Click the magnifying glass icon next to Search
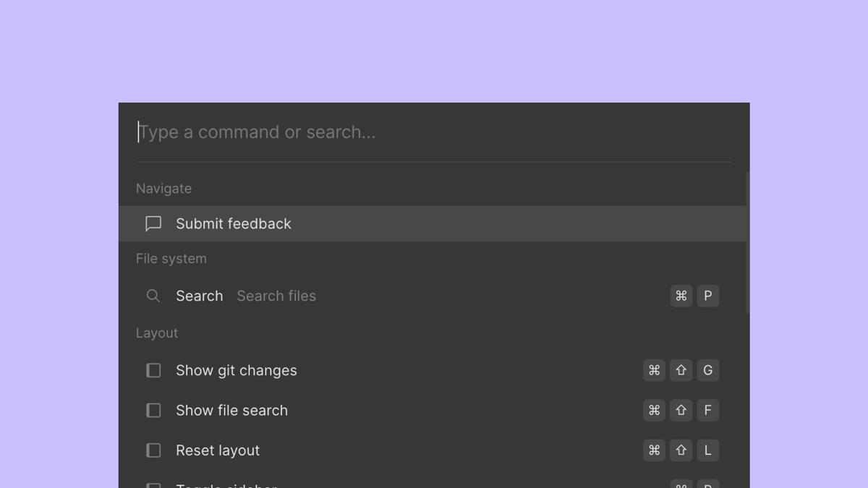 pyautogui.click(x=153, y=296)
